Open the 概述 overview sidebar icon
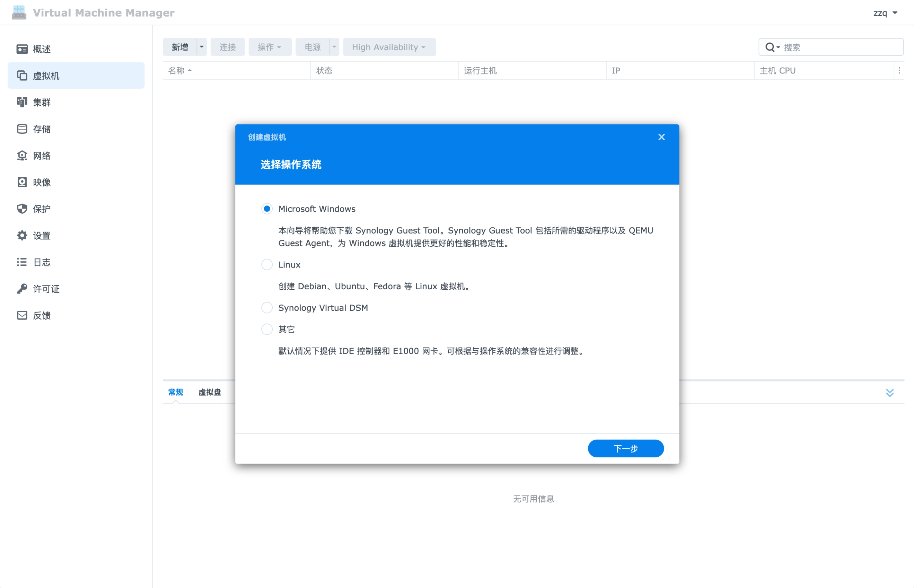Image resolution: width=914 pixels, height=588 pixels. pyautogui.click(x=22, y=49)
